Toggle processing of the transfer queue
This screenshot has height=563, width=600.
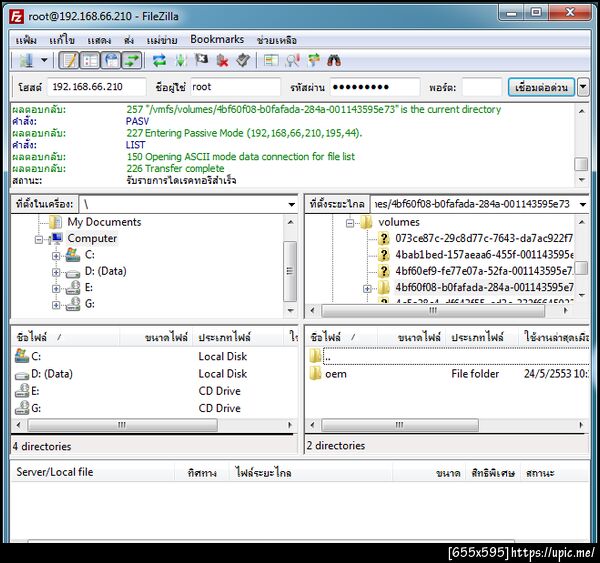181,60
